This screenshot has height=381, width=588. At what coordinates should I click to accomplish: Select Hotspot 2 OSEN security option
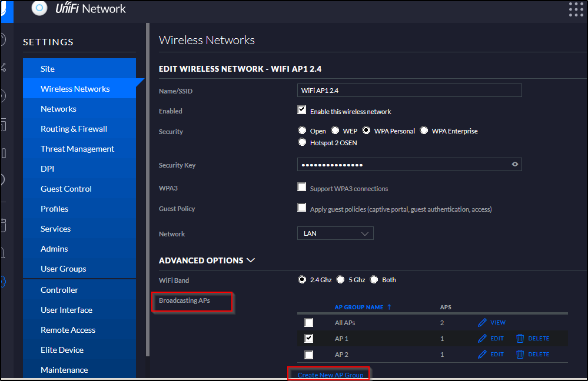(x=302, y=142)
